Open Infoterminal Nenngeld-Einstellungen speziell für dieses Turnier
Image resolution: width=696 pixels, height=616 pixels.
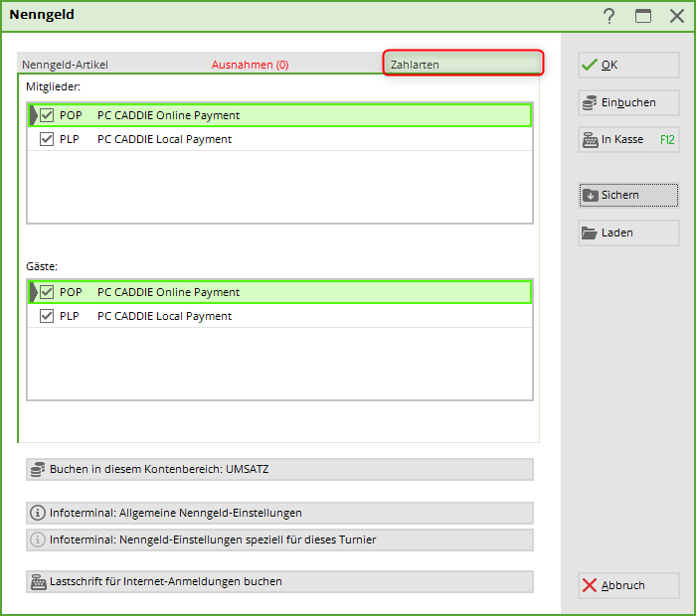point(279,539)
